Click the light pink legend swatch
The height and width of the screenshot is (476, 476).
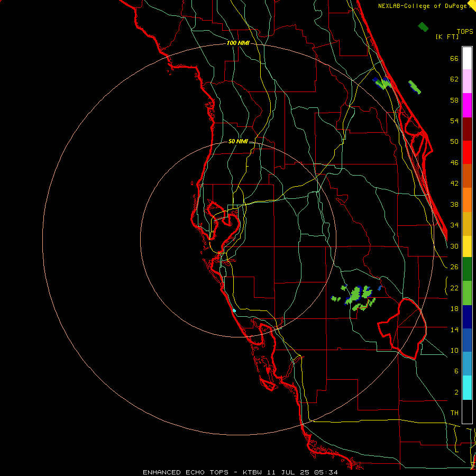click(467, 81)
